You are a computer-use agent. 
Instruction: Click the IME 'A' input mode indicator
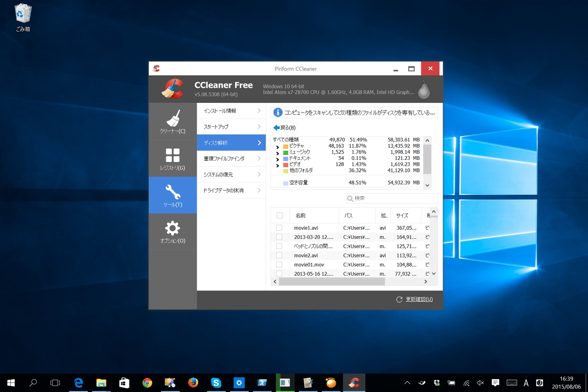(x=526, y=382)
